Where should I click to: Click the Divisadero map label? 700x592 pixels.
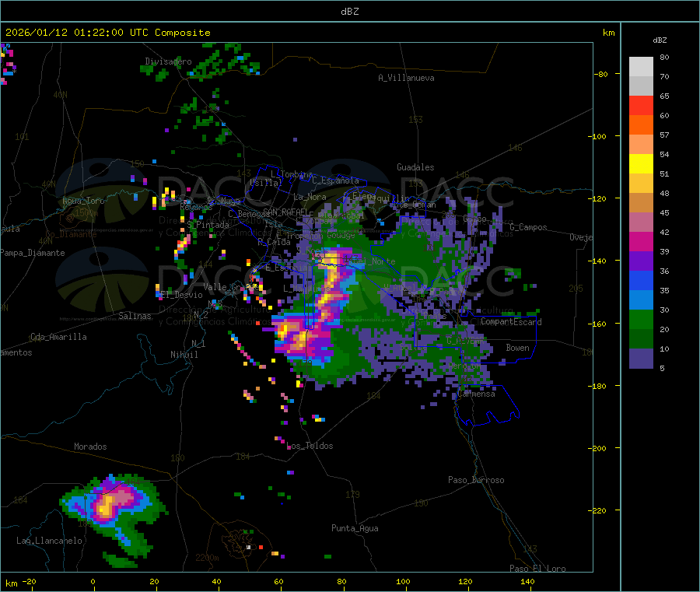168,61
